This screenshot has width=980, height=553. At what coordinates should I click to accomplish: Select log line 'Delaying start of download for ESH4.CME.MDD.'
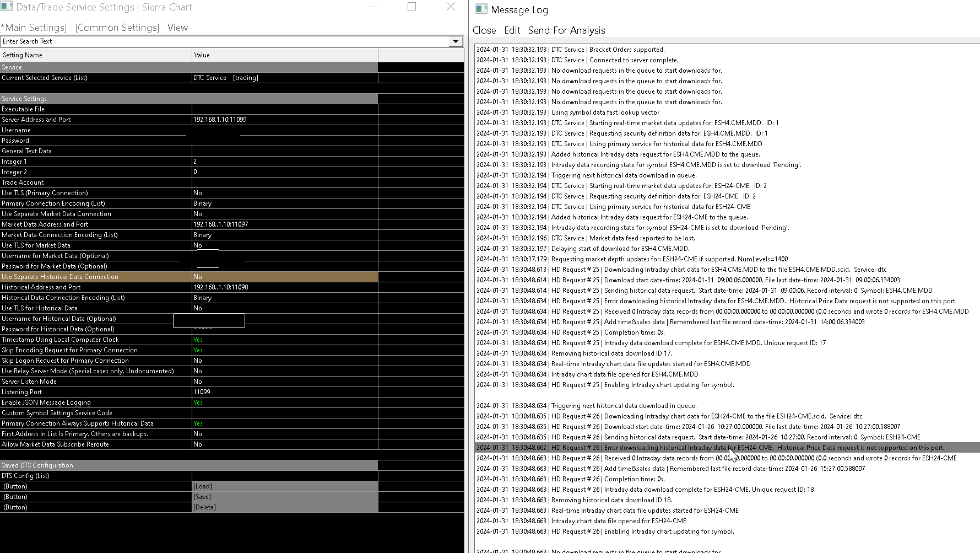[x=583, y=249]
